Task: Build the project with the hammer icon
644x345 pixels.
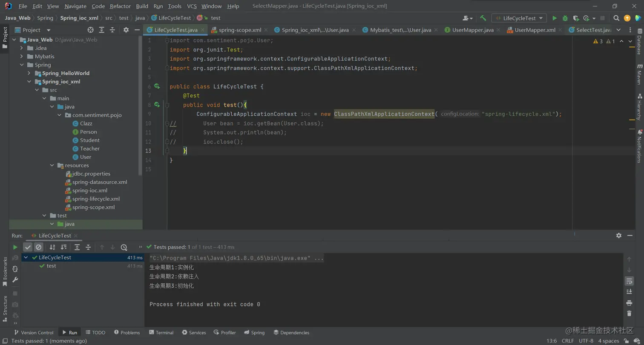Action: 483,18
